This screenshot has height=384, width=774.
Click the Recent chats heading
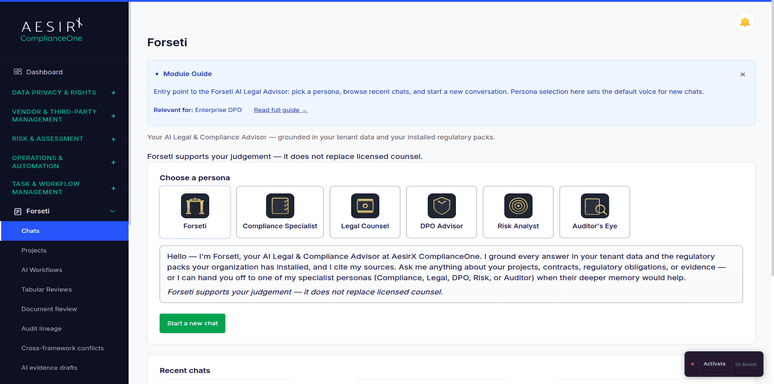pos(185,370)
